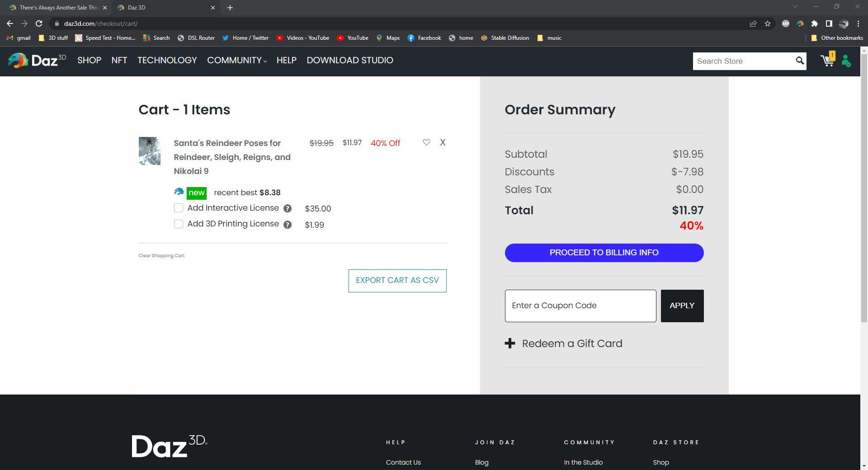Close the Daz 3D tab

tap(213, 8)
